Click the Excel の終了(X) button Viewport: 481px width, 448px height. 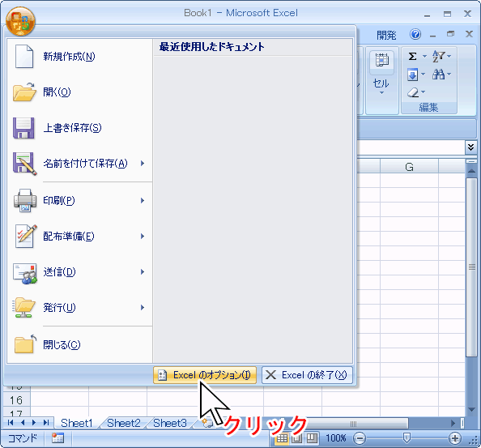tap(307, 375)
